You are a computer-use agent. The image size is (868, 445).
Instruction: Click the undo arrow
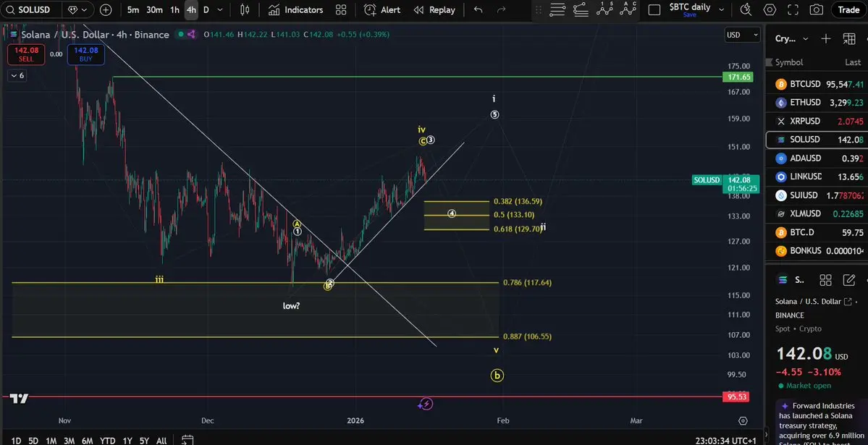tap(479, 10)
